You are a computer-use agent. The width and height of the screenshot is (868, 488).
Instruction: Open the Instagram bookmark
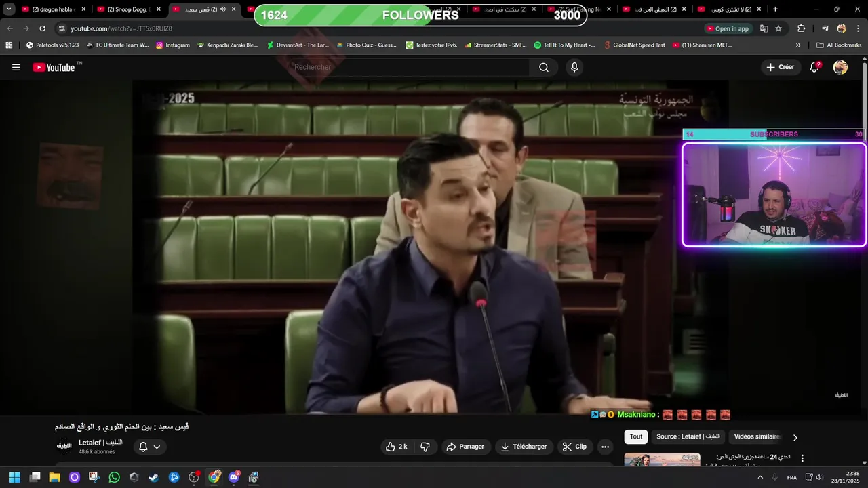click(x=173, y=45)
